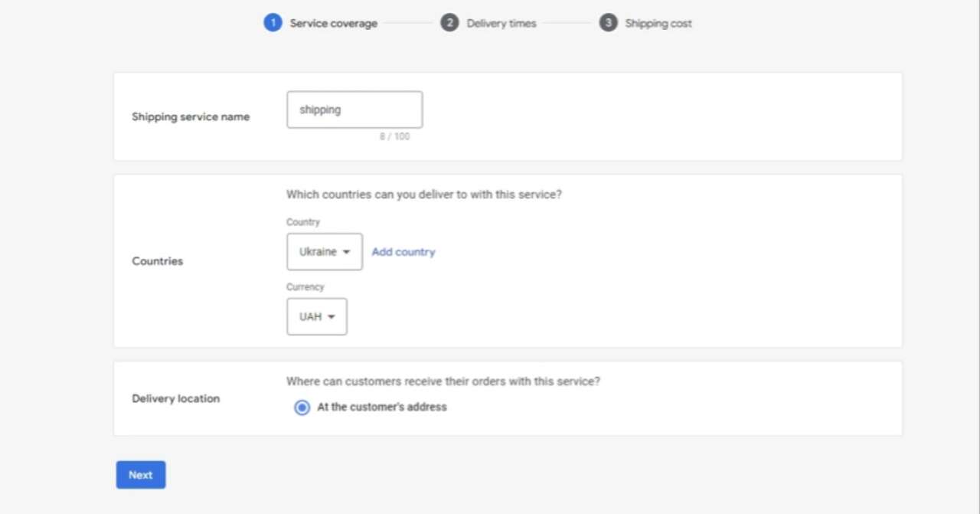Focus the shipping service name input field
This screenshot has width=980, height=514.
pyautogui.click(x=354, y=110)
